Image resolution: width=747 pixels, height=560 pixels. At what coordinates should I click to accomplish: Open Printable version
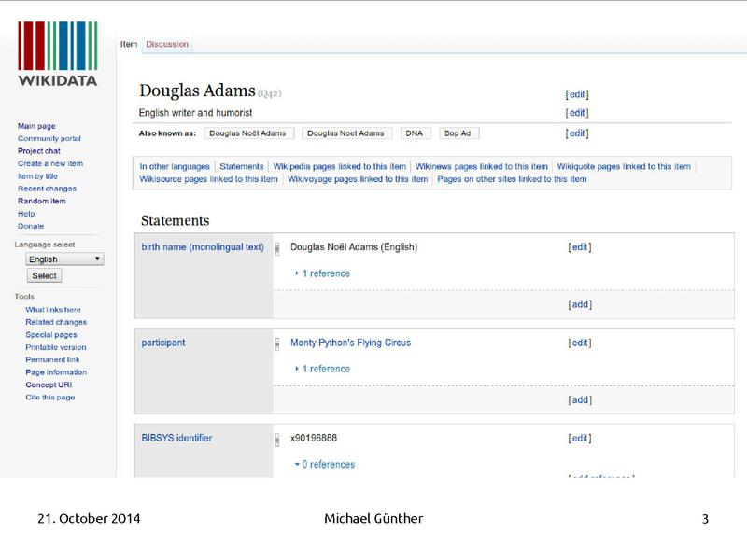tap(56, 347)
